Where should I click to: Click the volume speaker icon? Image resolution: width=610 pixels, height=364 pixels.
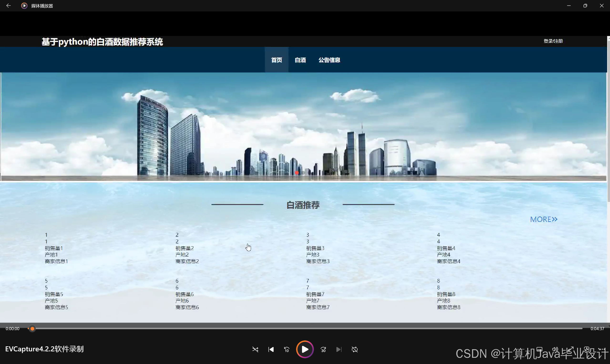tap(555, 349)
